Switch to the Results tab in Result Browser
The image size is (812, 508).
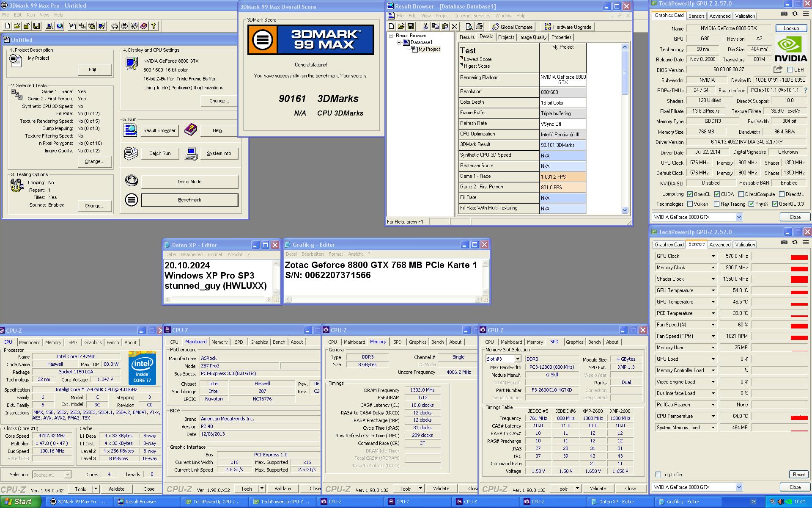[x=467, y=37]
